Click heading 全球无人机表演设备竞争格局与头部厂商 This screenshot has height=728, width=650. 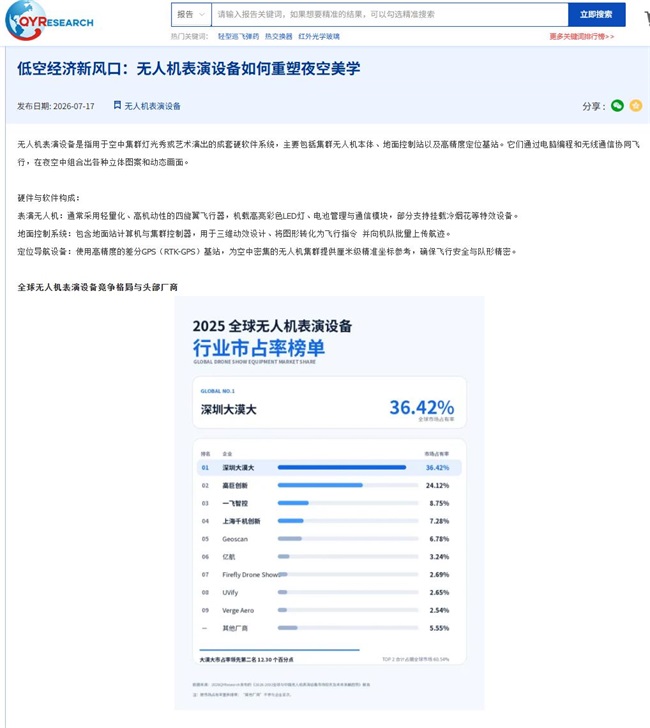pos(98,287)
